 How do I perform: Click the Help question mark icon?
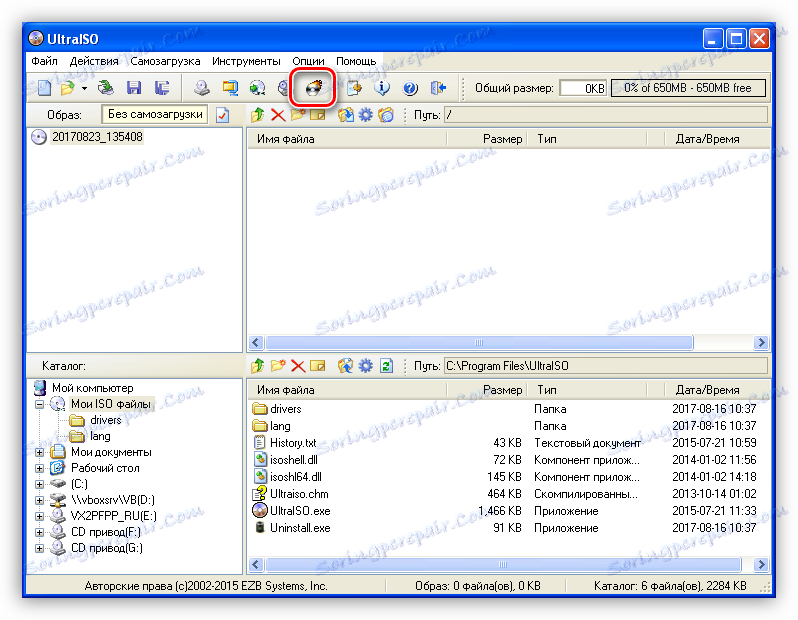click(410, 88)
